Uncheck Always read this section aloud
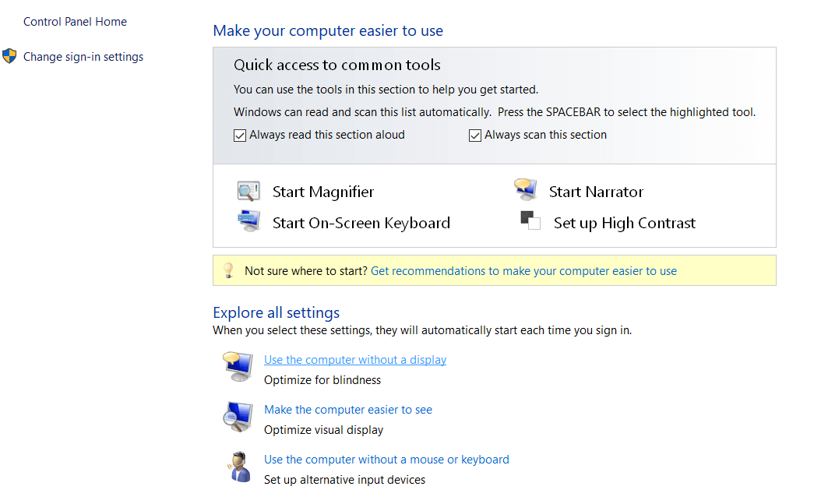Screen dimensions: 821x504 pyautogui.click(x=240, y=136)
